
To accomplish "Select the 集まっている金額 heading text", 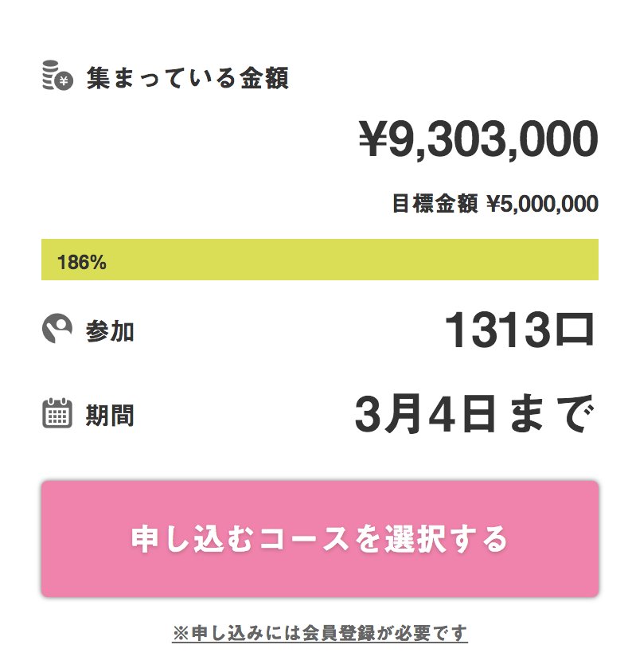I will pos(187,79).
